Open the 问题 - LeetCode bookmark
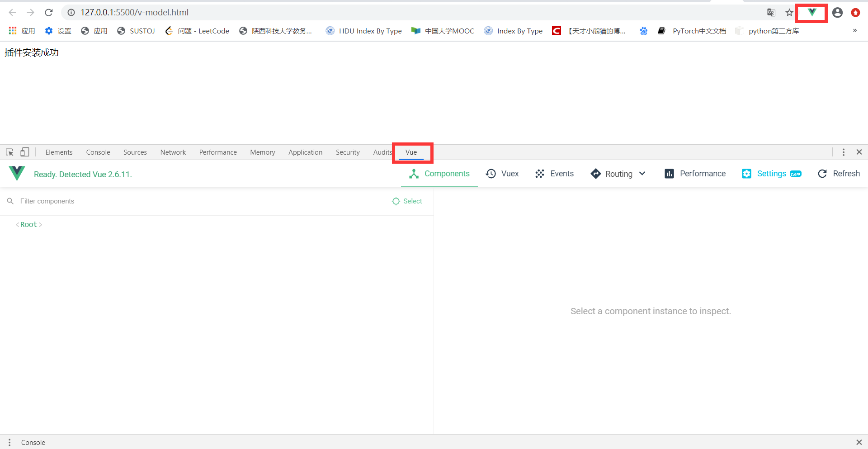Viewport: 868px width, 449px height. point(197,31)
